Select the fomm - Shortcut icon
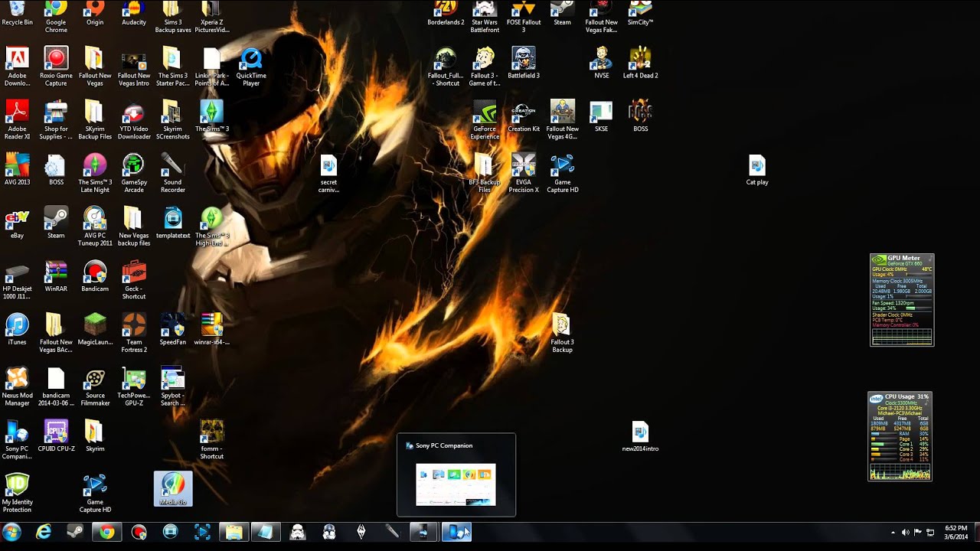 tap(212, 440)
